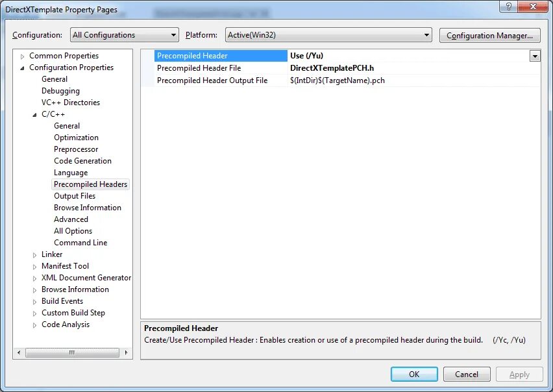Open the Language page
Viewport: 553px width, 392px height.
71,173
